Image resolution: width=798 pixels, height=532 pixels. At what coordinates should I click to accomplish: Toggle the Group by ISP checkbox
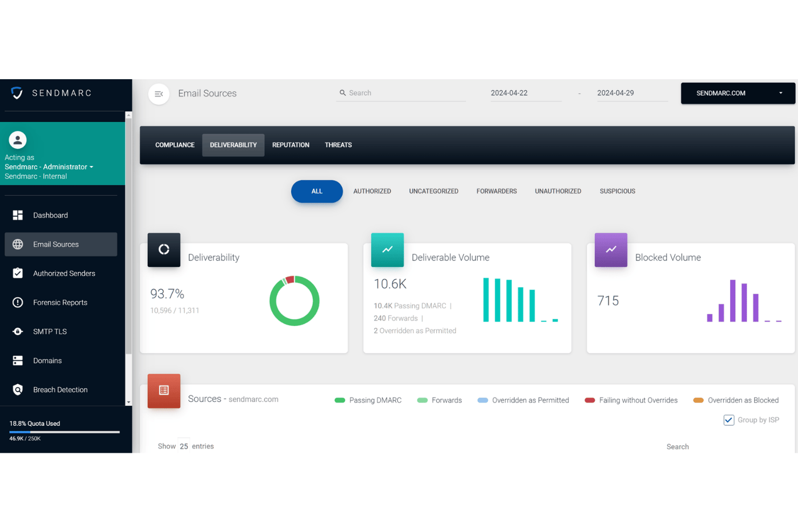[728, 420]
